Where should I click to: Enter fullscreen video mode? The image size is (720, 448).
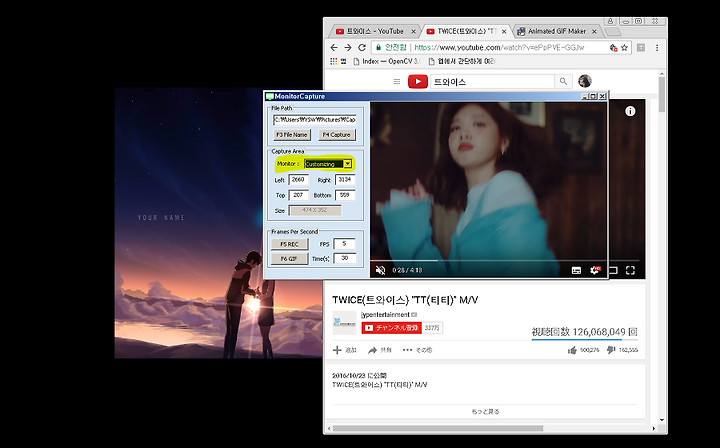pos(630,270)
